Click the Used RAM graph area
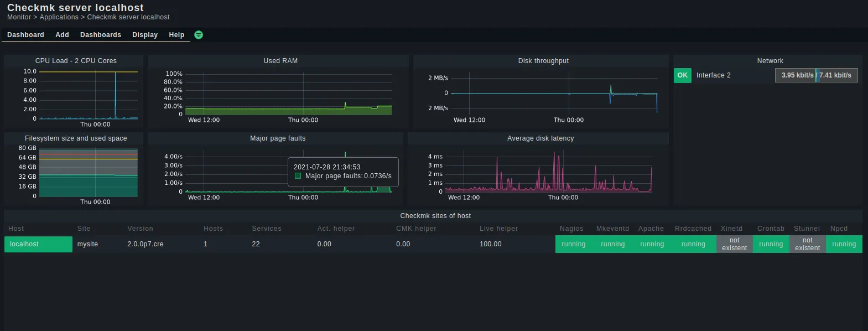 [x=289, y=94]
